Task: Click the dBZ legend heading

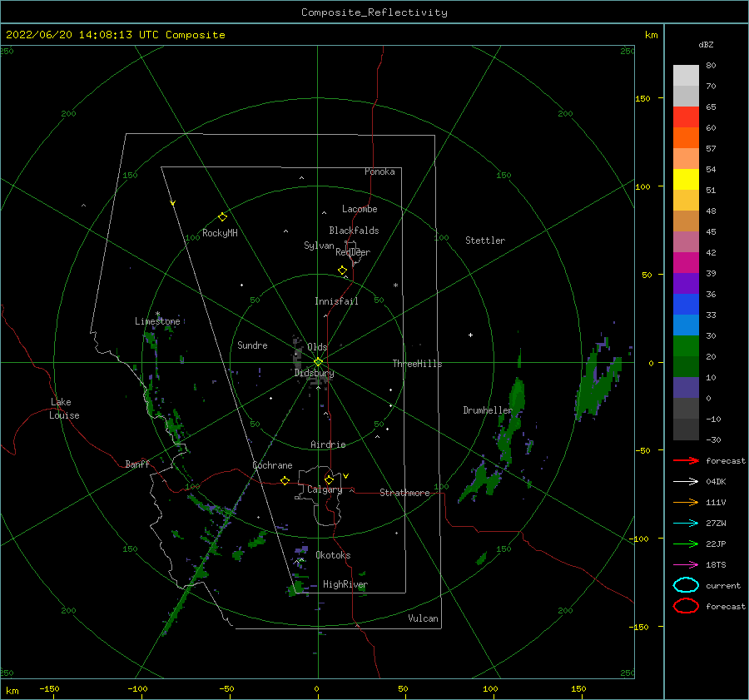Action: [x=706, y=44]
